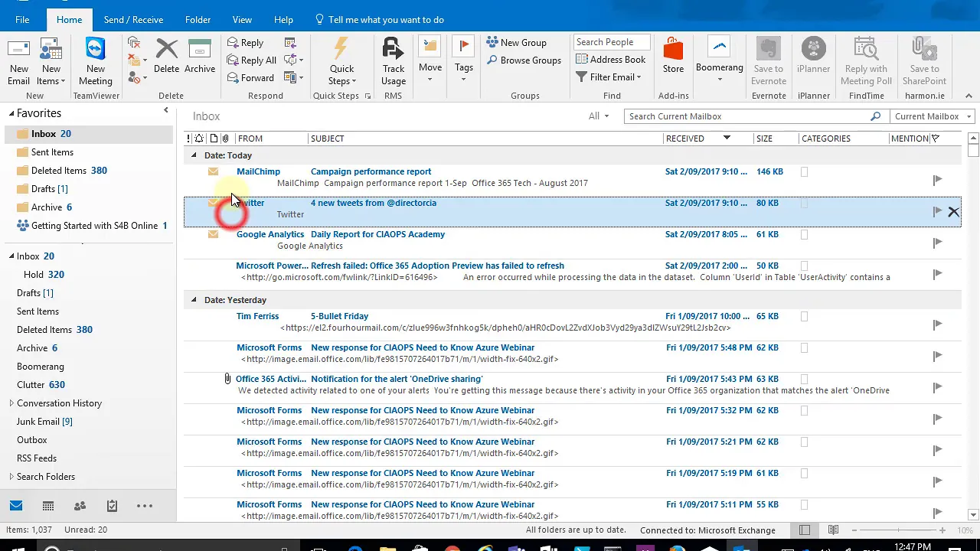Open Track Usage for RMS
The height and width of the screenshot is (551, 980).
coord(394,62)
